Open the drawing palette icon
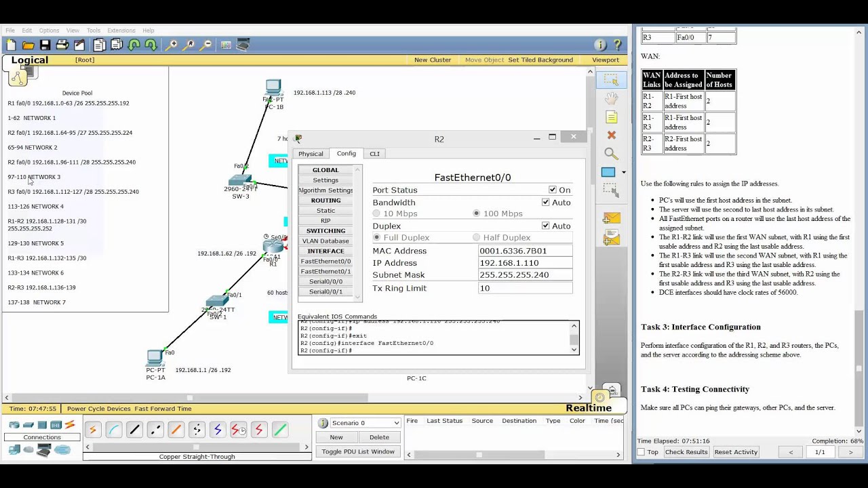Screen dimensions: 868x488 pyautogui.click(x=226, y=45)
